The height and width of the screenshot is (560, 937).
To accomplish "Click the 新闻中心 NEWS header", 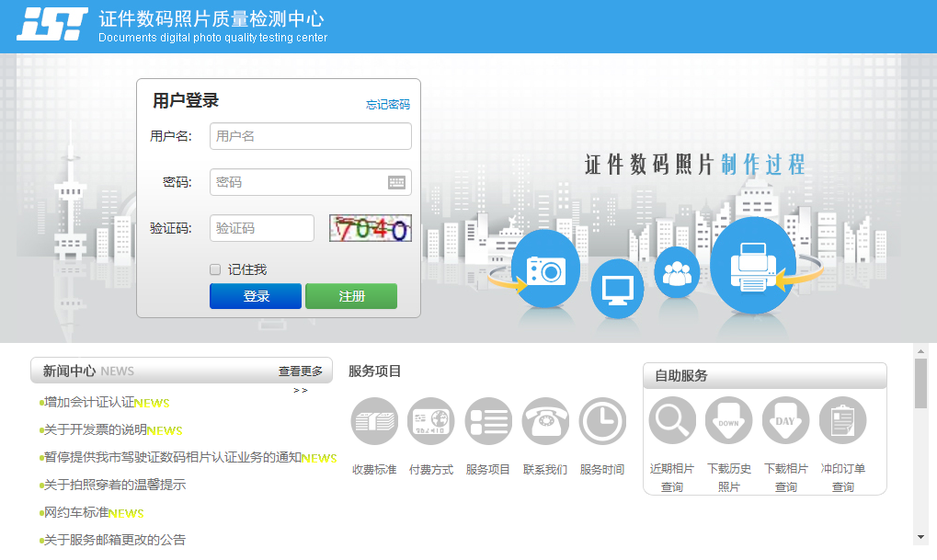I will coord(88,371).
